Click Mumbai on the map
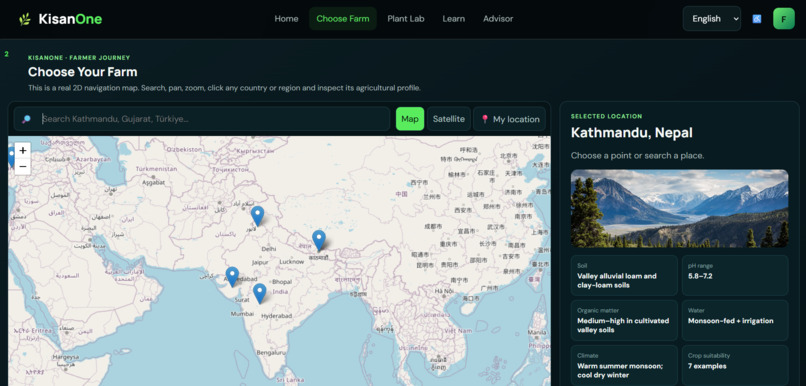The width and height of the screenshot is (806, 386). (242, 314)
